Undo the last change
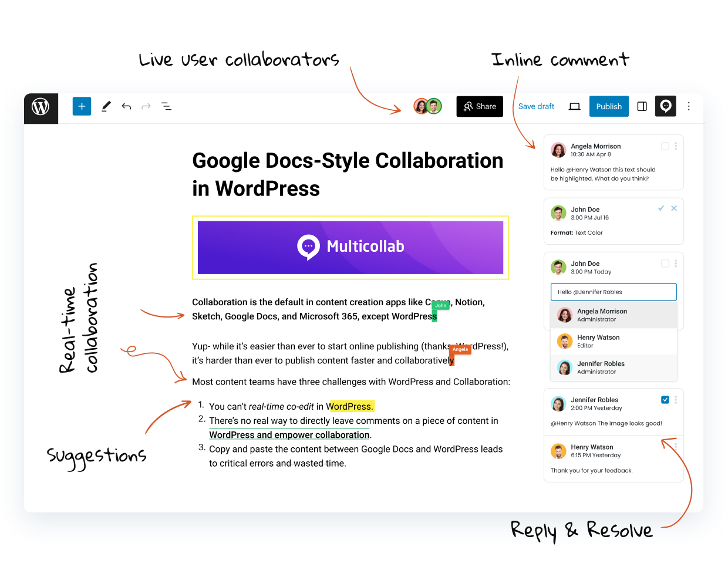The image size is (728, 587). tap(126, 106)
